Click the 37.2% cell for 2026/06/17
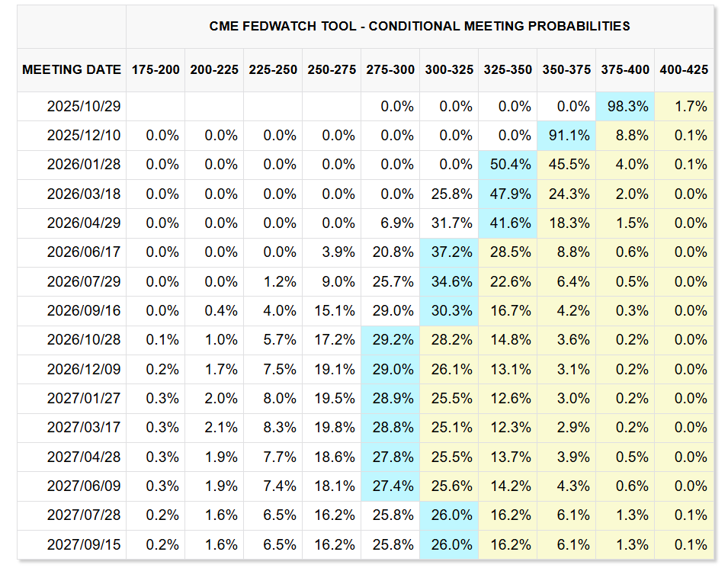 449,252
